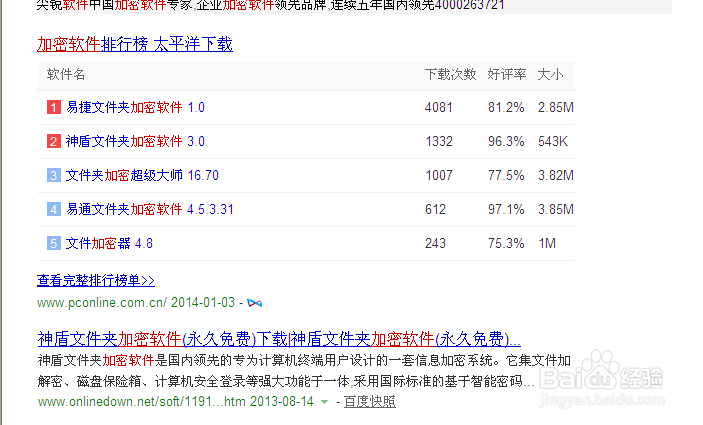Click rating value 97.1%

[x=506, y=209]
